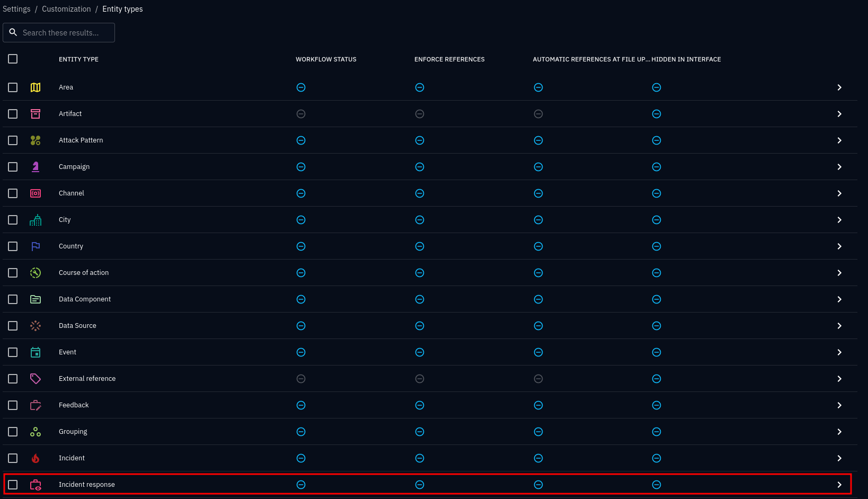Sort by Enforce References column header
Screen dimensions: 868x499
[x=449, y=59]
